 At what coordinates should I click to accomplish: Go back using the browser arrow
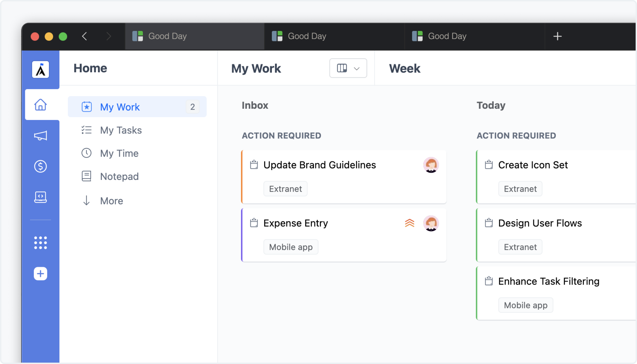click(84, 36)
